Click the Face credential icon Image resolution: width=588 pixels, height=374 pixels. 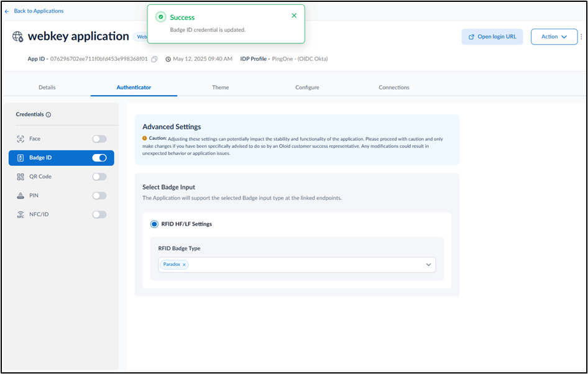tap(21, 139)
